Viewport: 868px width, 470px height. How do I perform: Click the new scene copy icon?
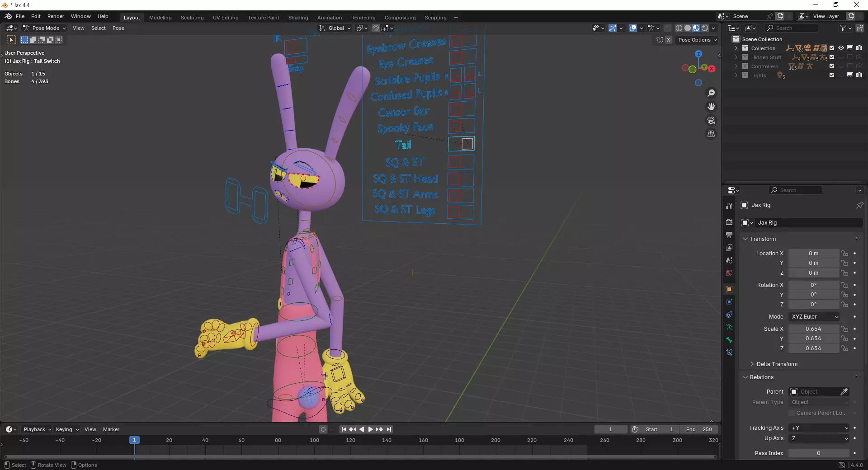pos(780,16)
